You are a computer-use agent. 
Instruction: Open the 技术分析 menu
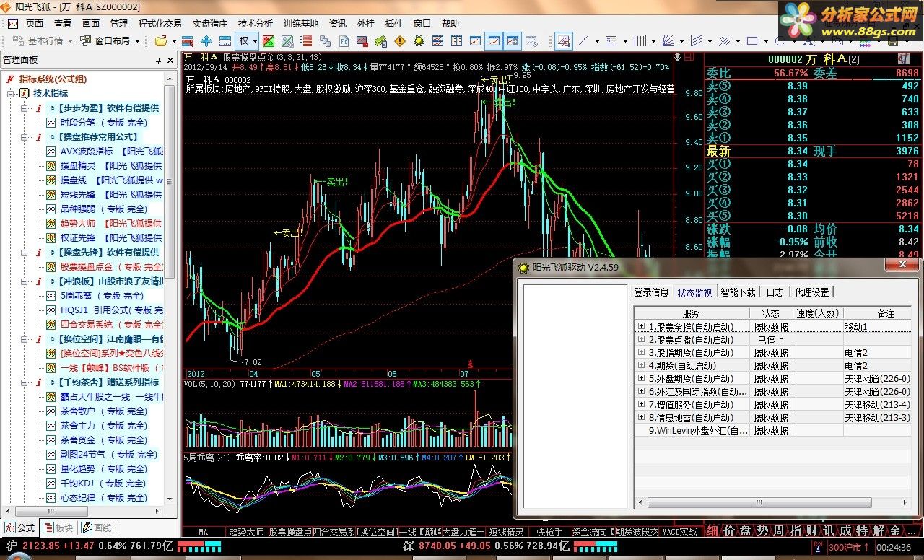click(x=256, y=23)
